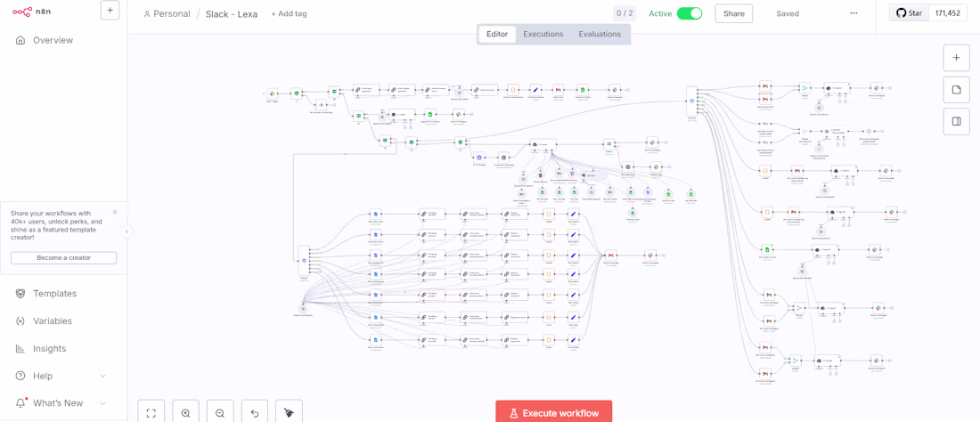Switch to the Executions tab

[x=543, y=35]
